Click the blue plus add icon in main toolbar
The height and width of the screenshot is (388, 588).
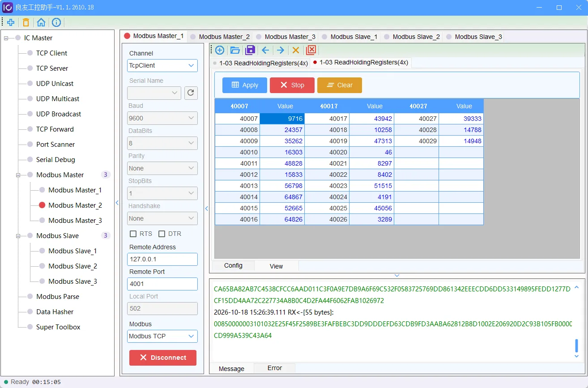[11, 22]
